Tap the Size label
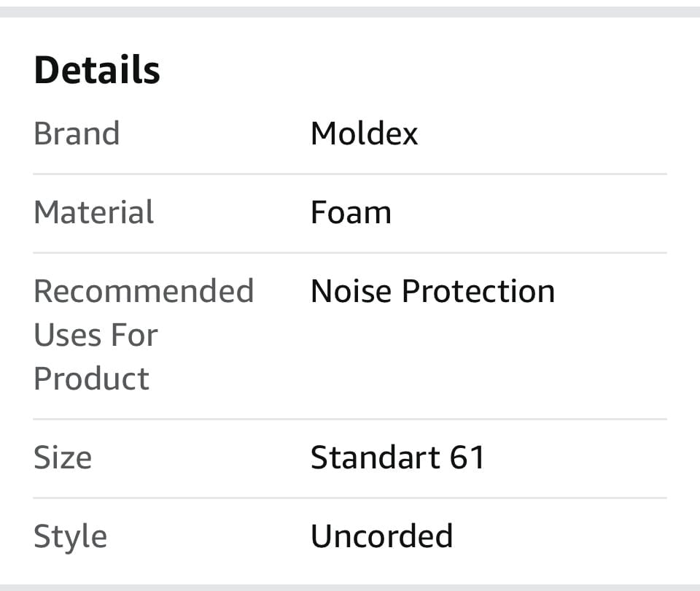 pyautogui.click(x=63, y=457)
